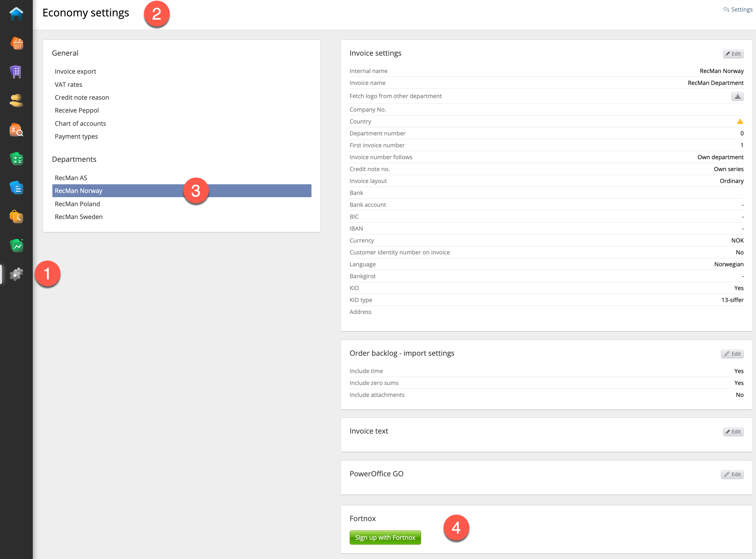
Task: Open Payment types settings
Action: [x=76, y=136]
